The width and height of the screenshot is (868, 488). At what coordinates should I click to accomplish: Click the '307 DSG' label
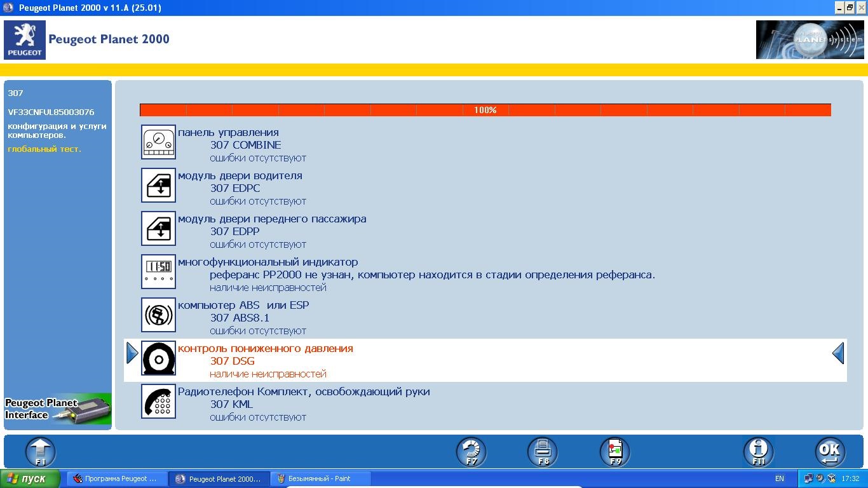[x=233, y=361]
